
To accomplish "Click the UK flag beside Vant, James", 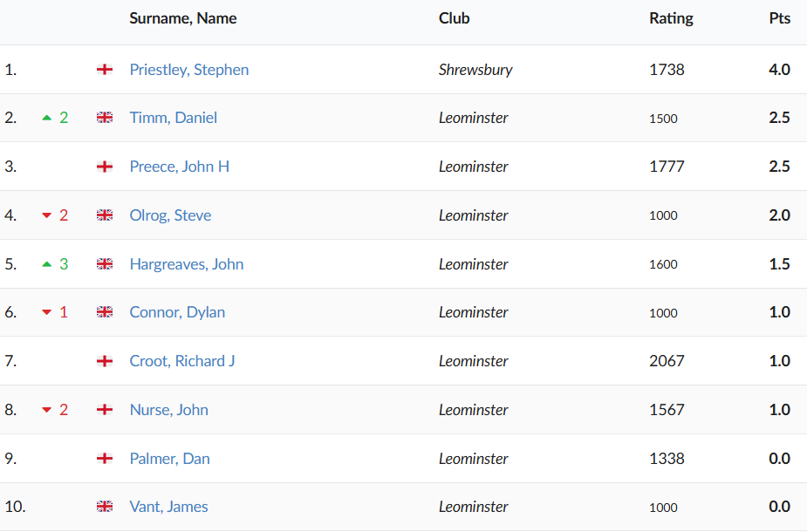I will 105,507.
